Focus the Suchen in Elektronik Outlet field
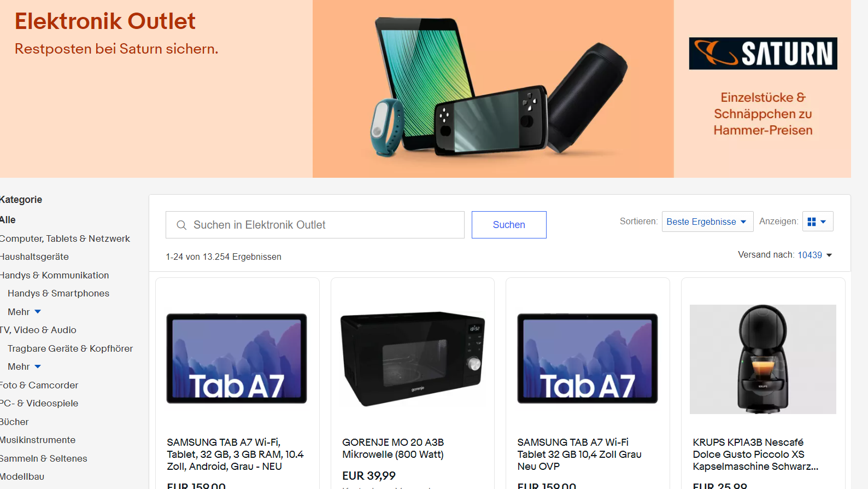 [315, 225]
